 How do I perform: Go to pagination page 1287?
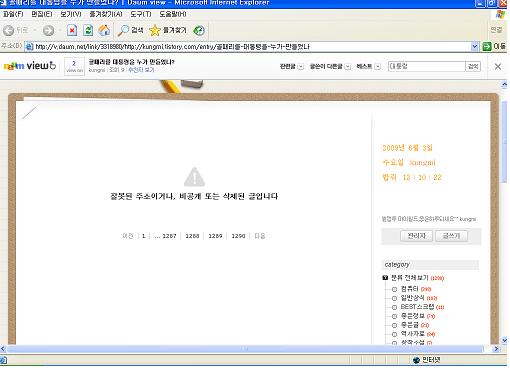pos(169,236)
